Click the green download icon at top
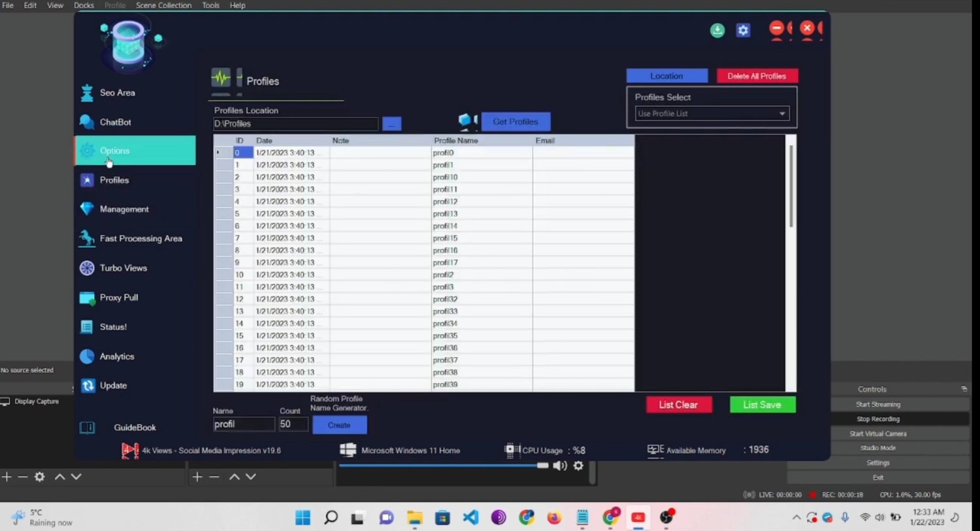Image resolution: width=980 pixels, height=531 pixels. (x=717, y=30)
